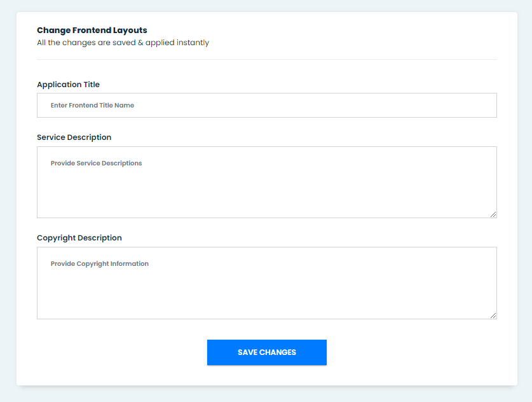532x402 pixels.
Task: Click the 'Provide Copyright Information' placeholder text
Action: tap(99, 264)
